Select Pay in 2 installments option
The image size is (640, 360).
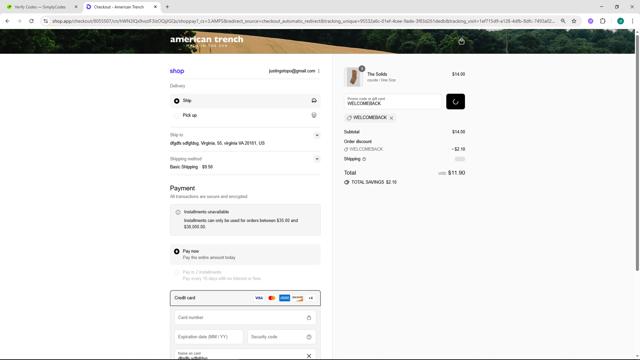(176, 272)
